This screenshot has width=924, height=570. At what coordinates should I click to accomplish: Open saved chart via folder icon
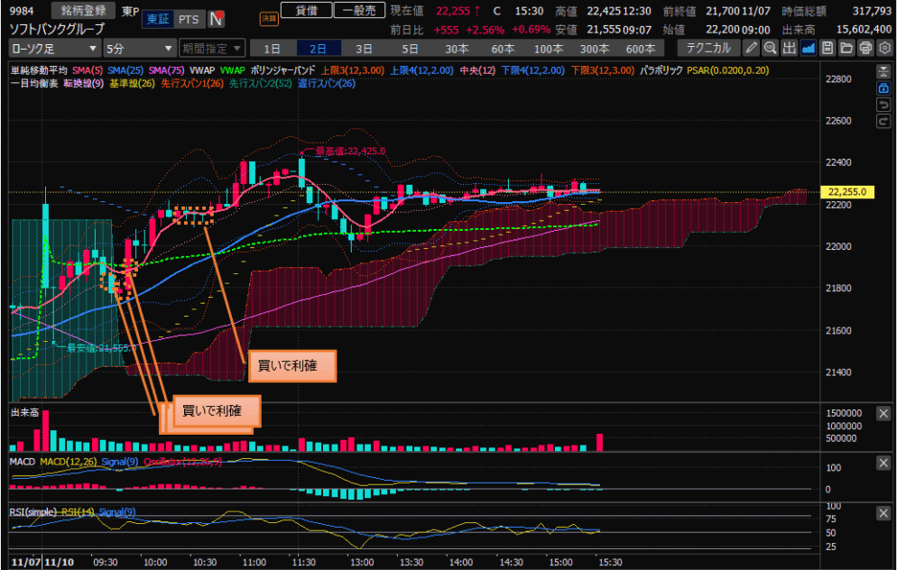(846, 48)
